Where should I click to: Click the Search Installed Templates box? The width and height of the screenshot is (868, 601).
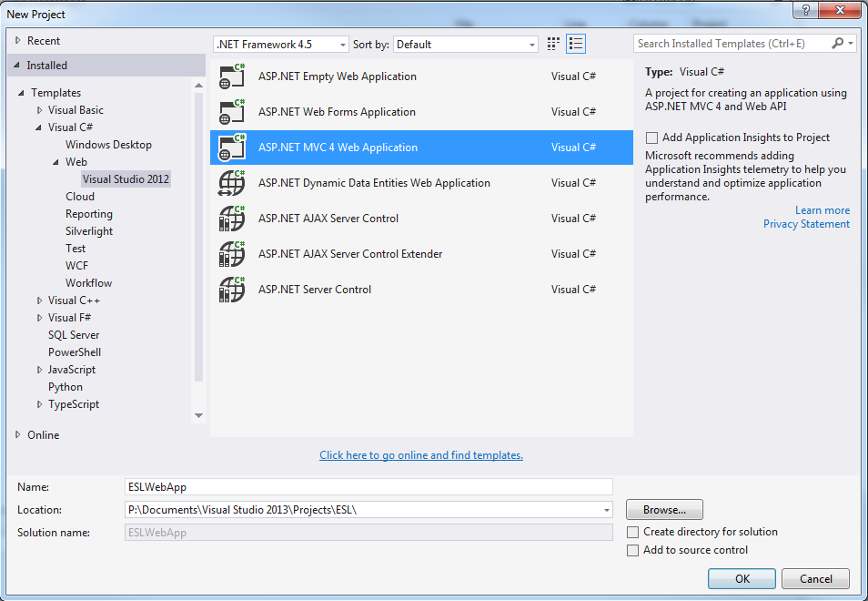coord(732,43)
